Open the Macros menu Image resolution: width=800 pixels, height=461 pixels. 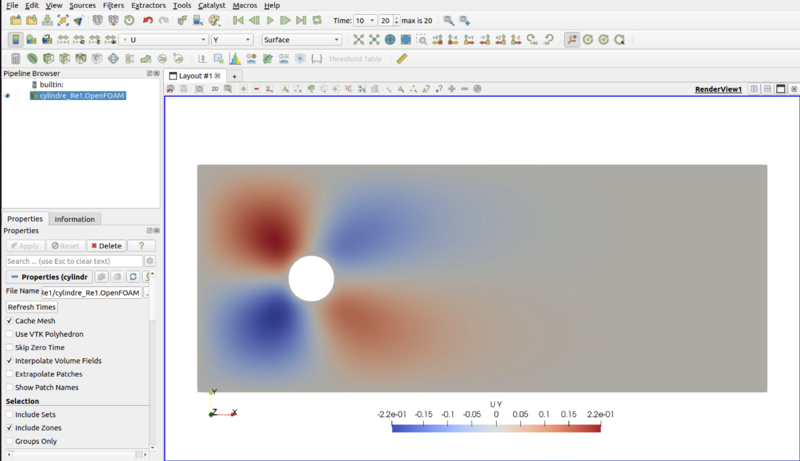coord(245,5)
